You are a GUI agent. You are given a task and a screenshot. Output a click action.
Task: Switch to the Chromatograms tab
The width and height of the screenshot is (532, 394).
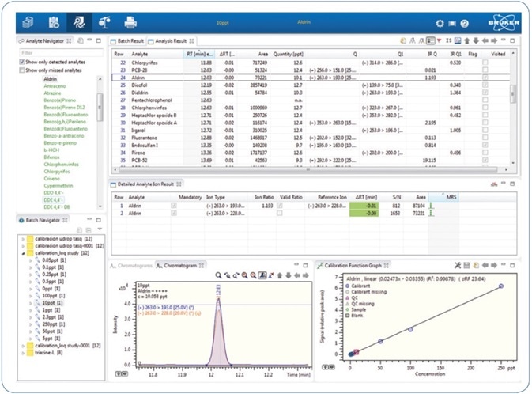pos(132,264)
